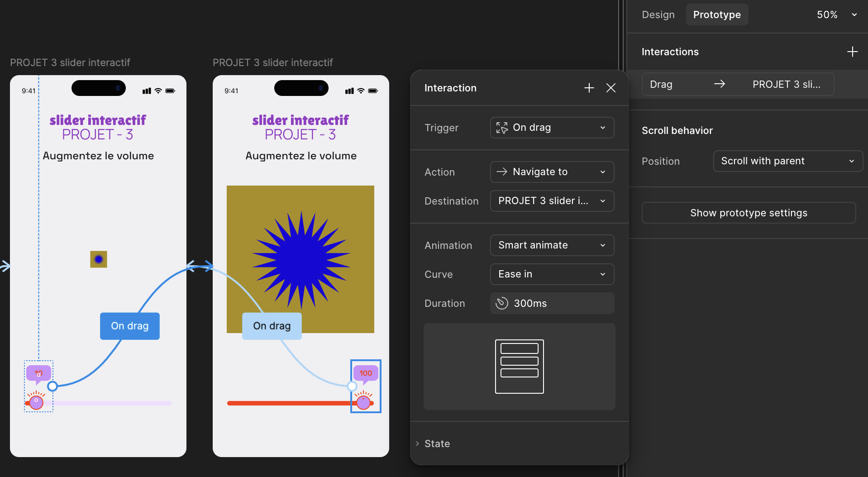The height and width of the screenshot is (477, 868).
Task: Open the Action dropdown showing Navigate to
Action: click(552, 172)
